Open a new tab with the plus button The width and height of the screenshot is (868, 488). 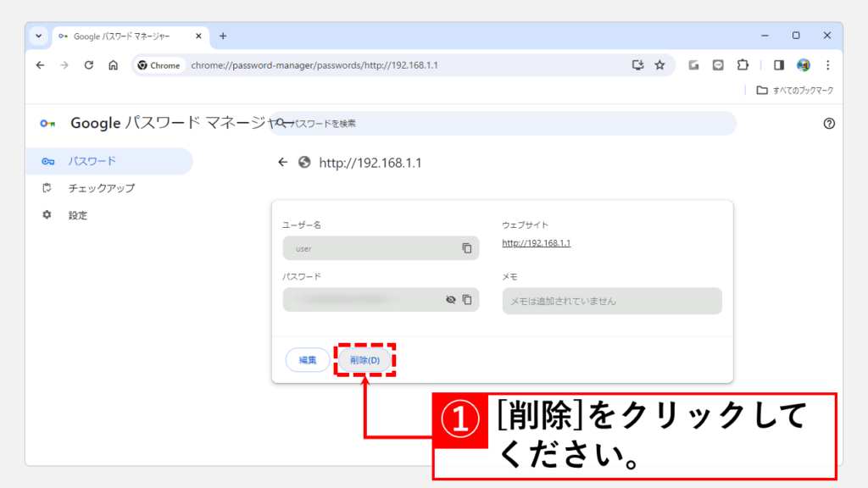coord(223,36)
